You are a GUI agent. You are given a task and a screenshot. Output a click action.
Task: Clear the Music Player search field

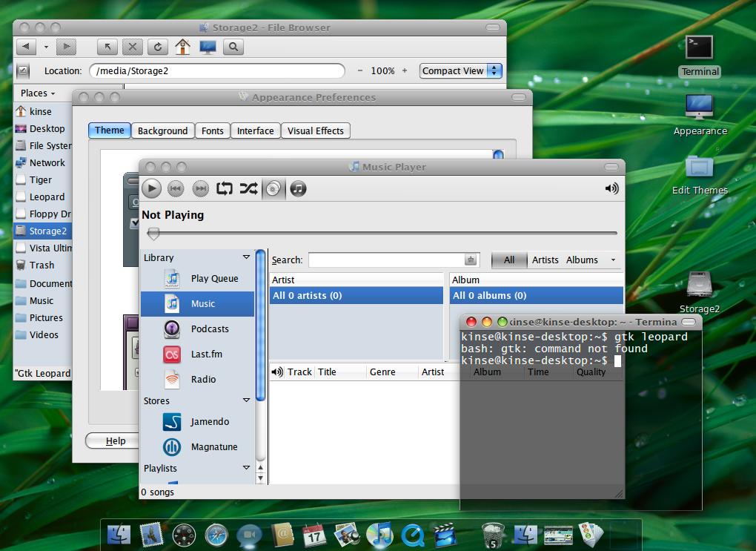pyautogui.click(x=471, y=260)
